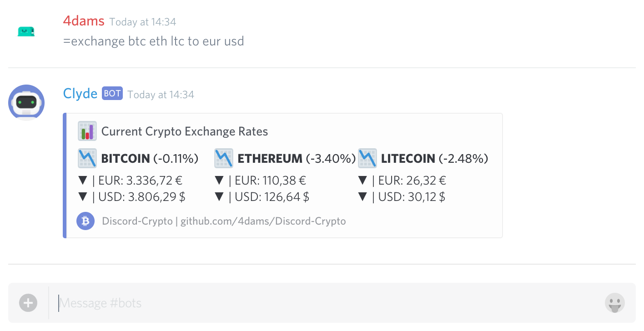Click the BITCOIN field heading
This screenshot has width=644, height=331.
pyautogui.click(x=126, y=158)
